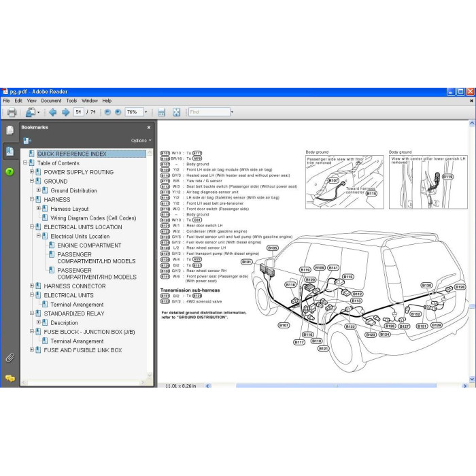The height and width of the screenshot is (476, 476).
Task: Click the Print toolbar icon
Action: click(12, 112)
